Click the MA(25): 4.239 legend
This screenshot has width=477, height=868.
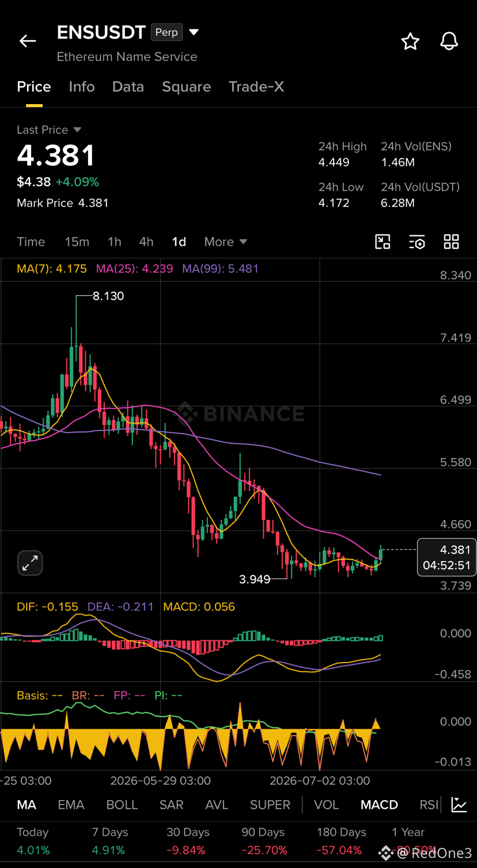click(134, 269)
